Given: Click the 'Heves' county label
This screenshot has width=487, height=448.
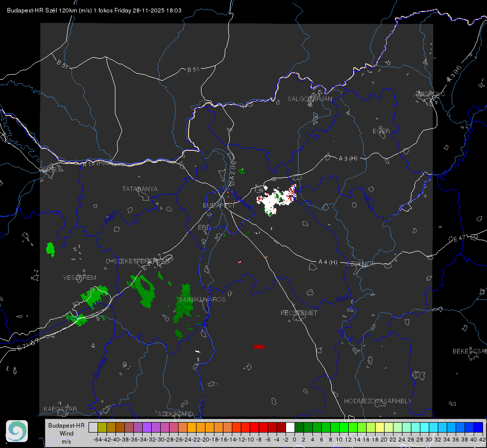Looking at the screenshot, I should click(368, 202).
